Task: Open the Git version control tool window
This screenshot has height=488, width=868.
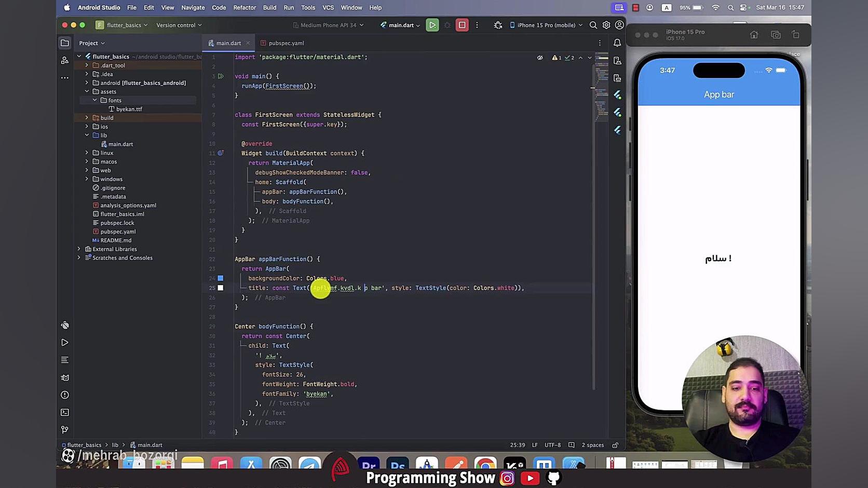Action: click(65, 429)
